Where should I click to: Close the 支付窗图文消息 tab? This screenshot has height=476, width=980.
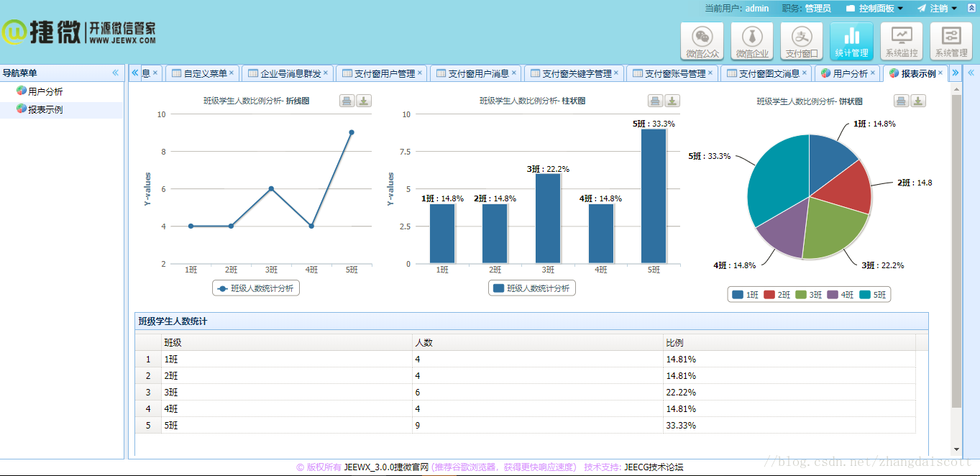(x=805, y=73)
